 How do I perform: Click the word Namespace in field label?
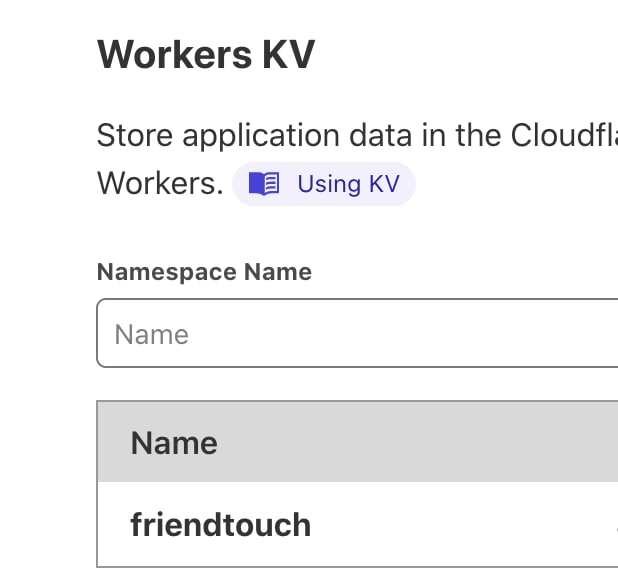click(167, 272)
